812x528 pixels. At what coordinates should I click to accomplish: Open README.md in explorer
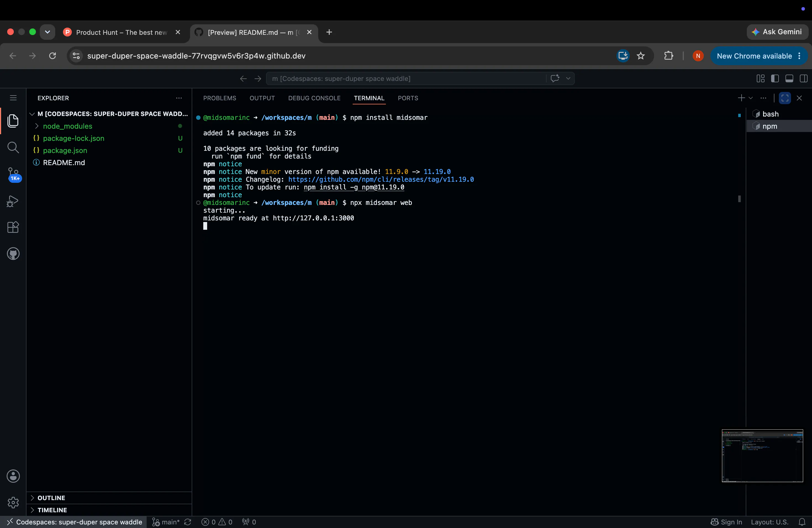pyautogui.click(x=109, y=163)
